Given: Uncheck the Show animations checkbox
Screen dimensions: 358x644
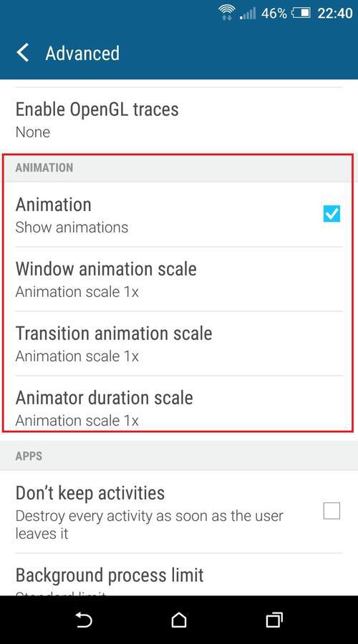Looking at the screenshot, I should 332,214.
